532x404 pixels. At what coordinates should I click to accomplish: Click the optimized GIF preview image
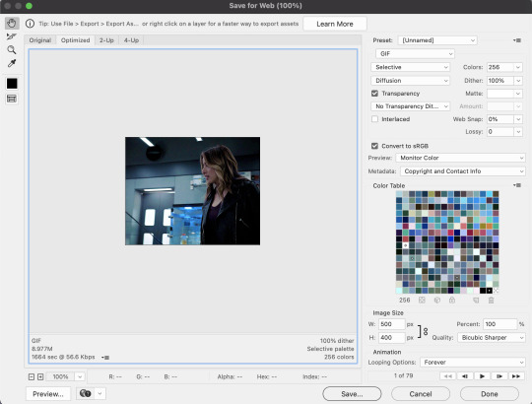pyautogui.click(x=193, y=191)
